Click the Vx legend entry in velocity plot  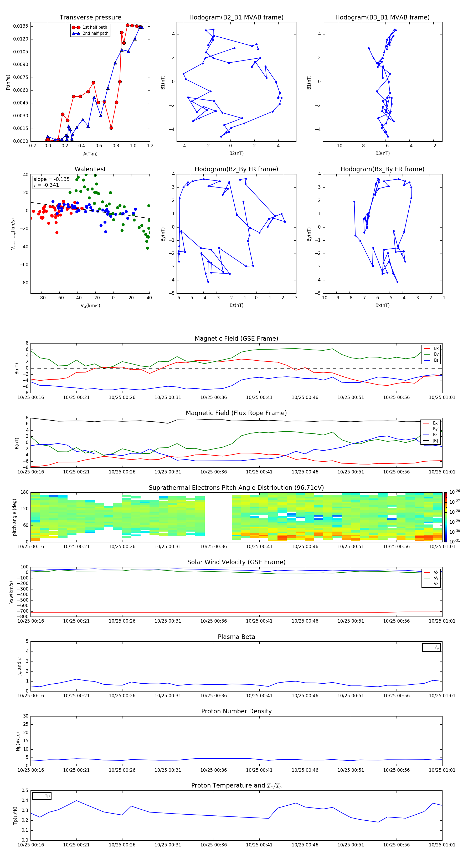click(431, 572)
